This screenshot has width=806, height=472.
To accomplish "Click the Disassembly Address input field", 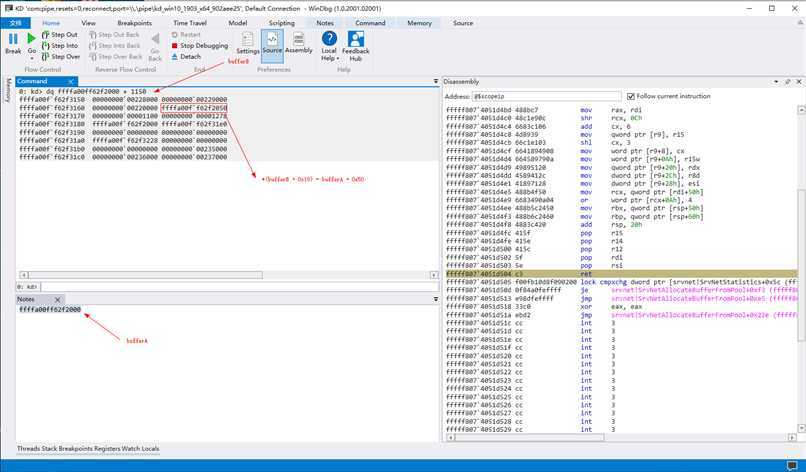I will pos(546,96).
